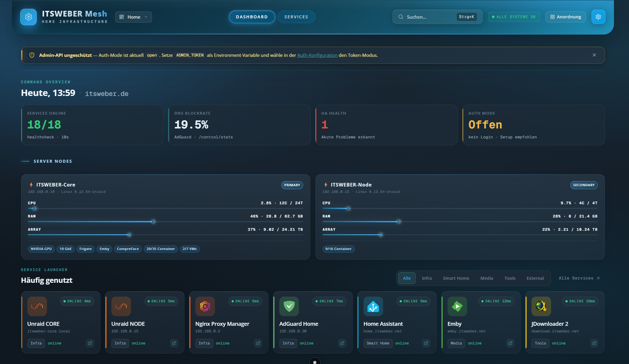Follow the Auth-Konfiguration link
This screenshot has width=629, height=364.
point(317,55)
